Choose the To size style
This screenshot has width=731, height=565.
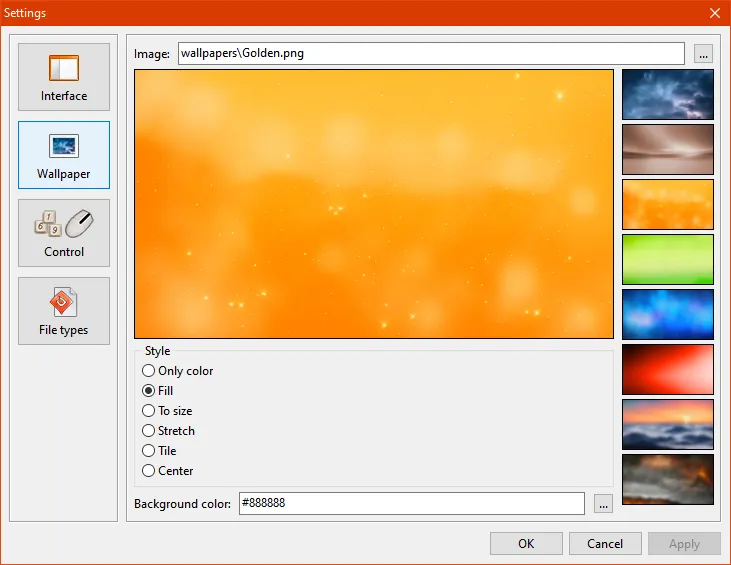point(167,411)
